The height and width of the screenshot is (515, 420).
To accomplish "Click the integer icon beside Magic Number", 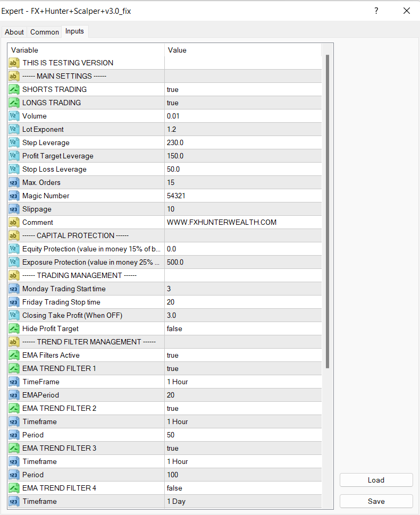I will (14, 196).
